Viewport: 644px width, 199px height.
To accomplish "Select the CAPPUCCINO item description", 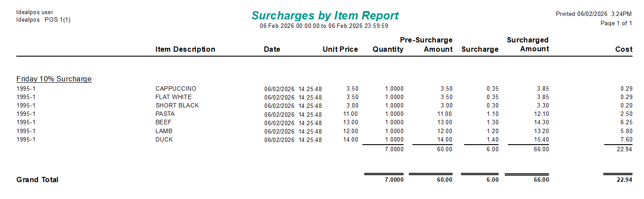I will [175, 88].
